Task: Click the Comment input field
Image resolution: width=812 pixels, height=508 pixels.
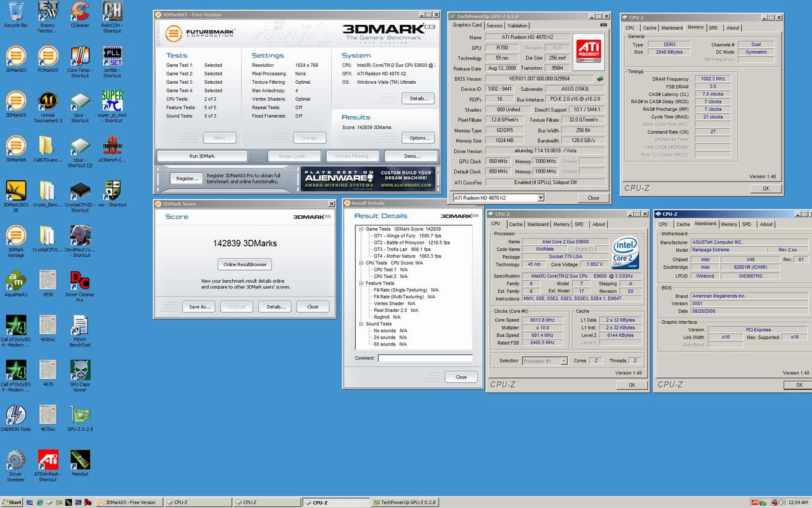Action: coord(425,359)
